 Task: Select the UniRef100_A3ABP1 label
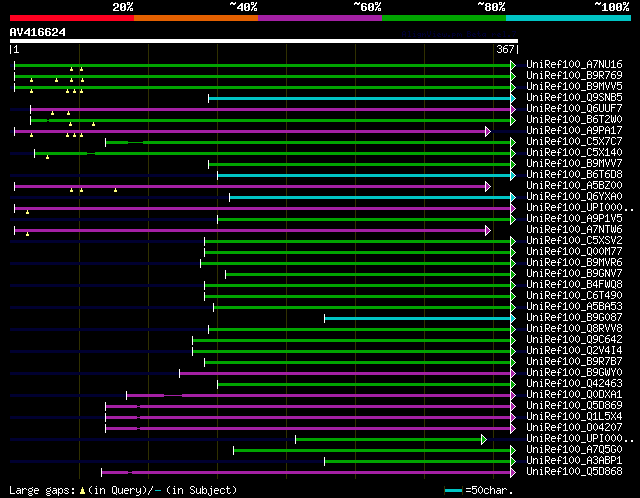coord(574,461)
